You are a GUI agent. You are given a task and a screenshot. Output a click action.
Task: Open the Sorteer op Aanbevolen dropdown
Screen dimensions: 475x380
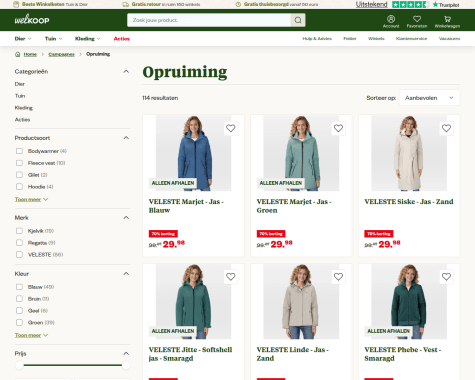pyautogui.click(x=429, y=98)
